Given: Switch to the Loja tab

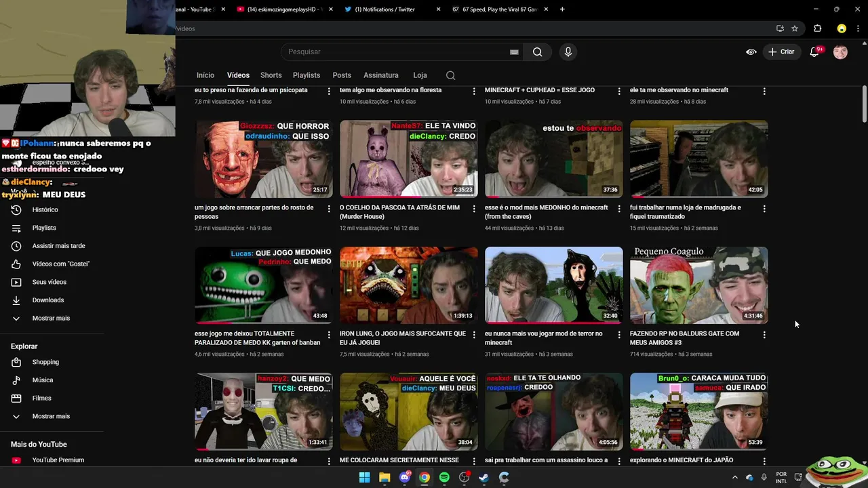Looking at the screenshot, I should pos(420,75).
